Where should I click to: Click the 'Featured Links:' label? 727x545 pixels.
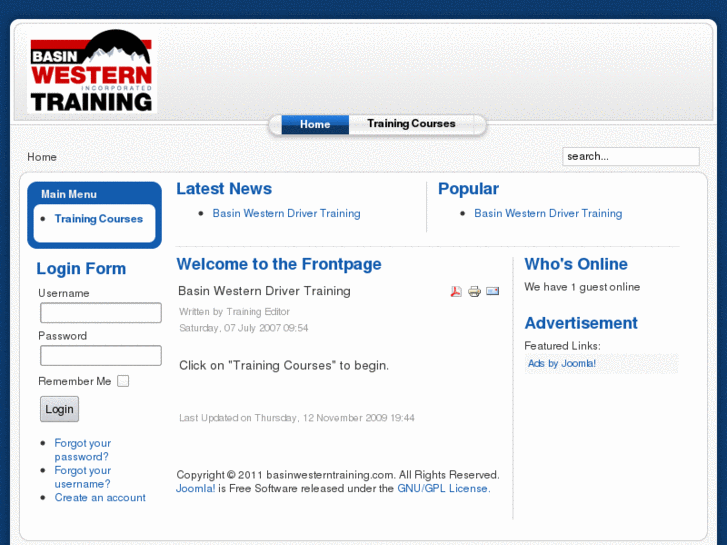[562, 346]
